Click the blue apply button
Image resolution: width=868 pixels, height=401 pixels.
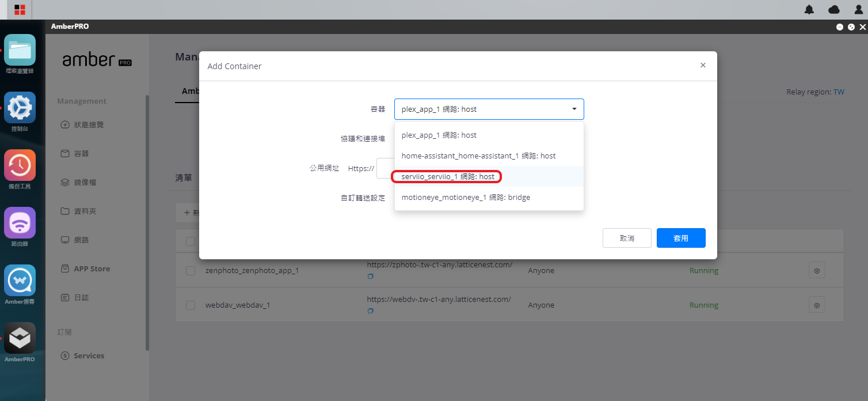point(681,238)
